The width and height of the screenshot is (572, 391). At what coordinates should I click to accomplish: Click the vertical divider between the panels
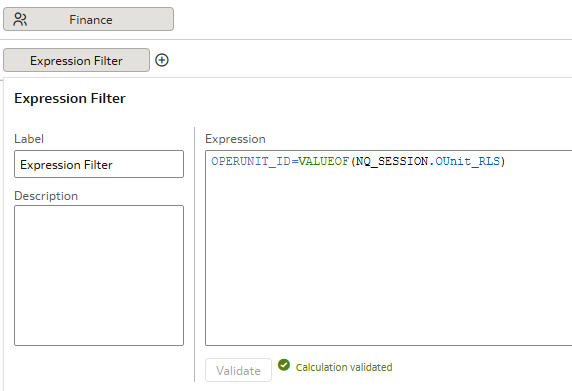point(194,254)
